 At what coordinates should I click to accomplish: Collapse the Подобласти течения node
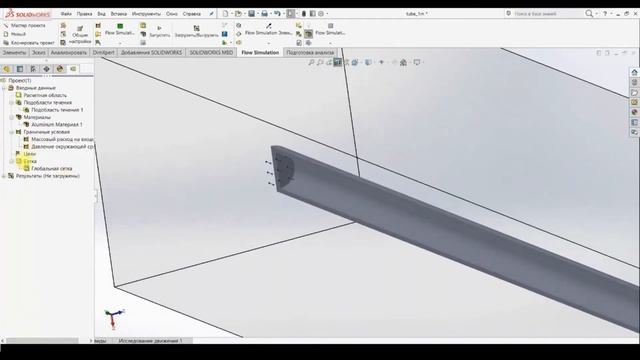(11, 103)
